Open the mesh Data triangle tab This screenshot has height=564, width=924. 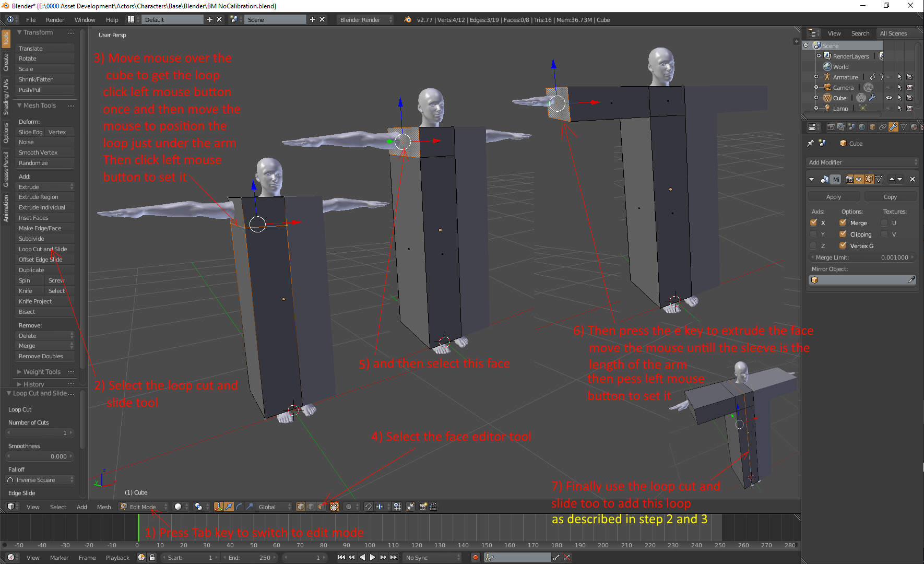[x=904, y=127]
